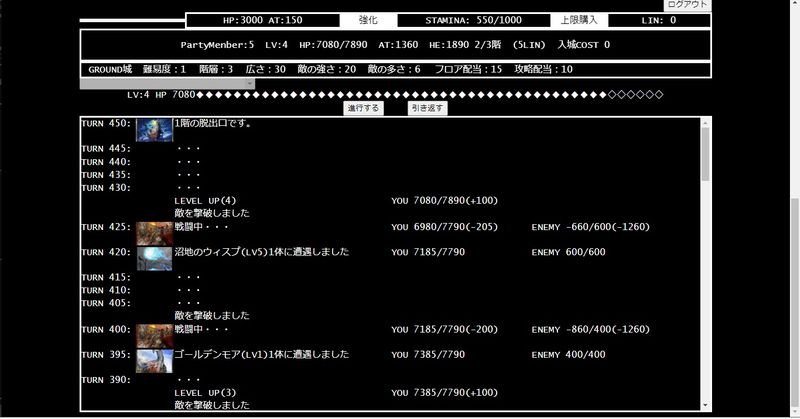Click the turn 450 exit floor thumbnail
Viewport: 800px width, 419px height.
pos(154,130)
